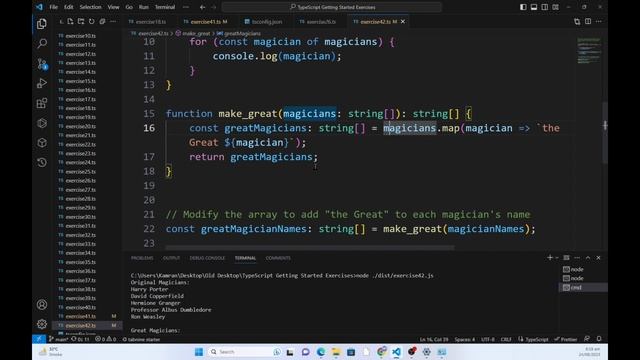Open the Terminal menu
Image resolution: width=640 pixels, height=360 pixels.
click(x=165, y=7)
